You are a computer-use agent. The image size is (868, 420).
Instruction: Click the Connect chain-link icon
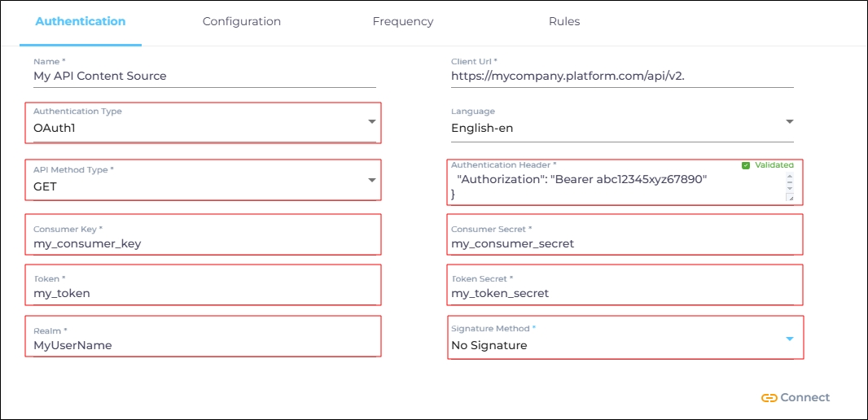point(769,398)
